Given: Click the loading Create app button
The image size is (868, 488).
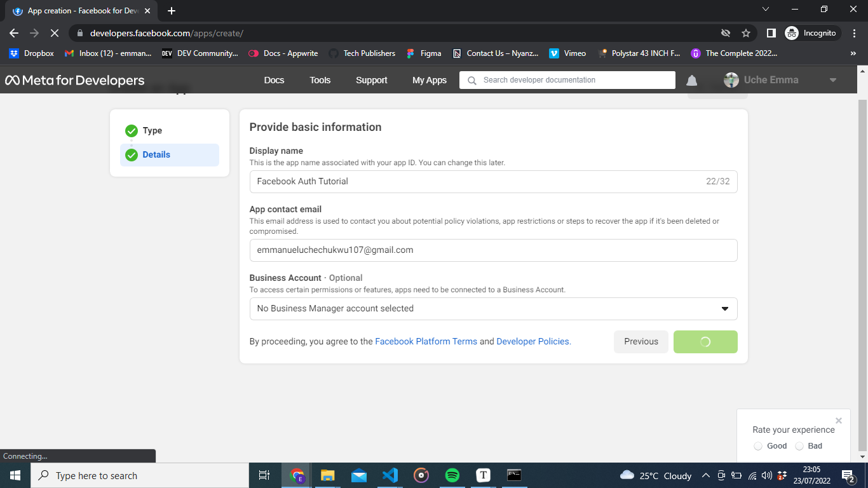Looking at the screenshot, I should (705, 342).
